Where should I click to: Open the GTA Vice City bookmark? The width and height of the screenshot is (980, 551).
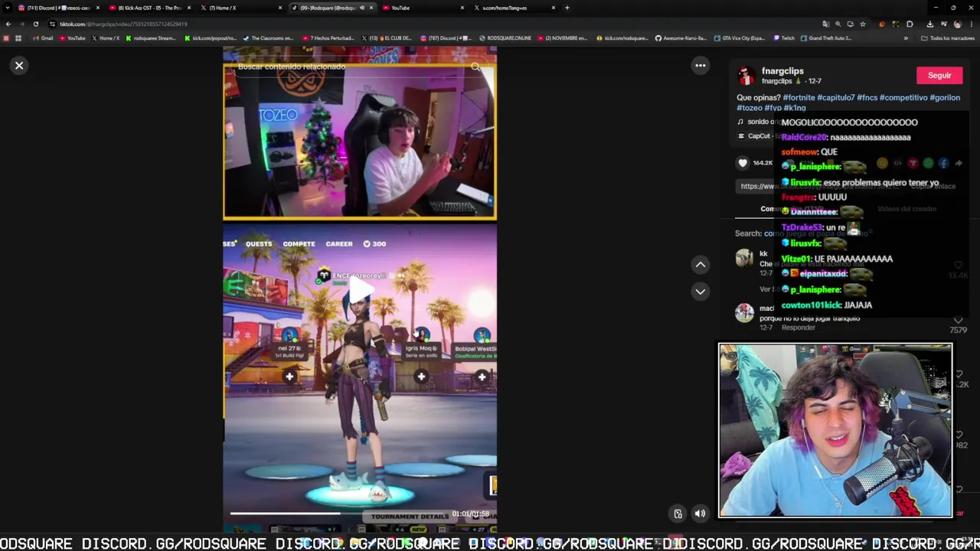(740, 38)
